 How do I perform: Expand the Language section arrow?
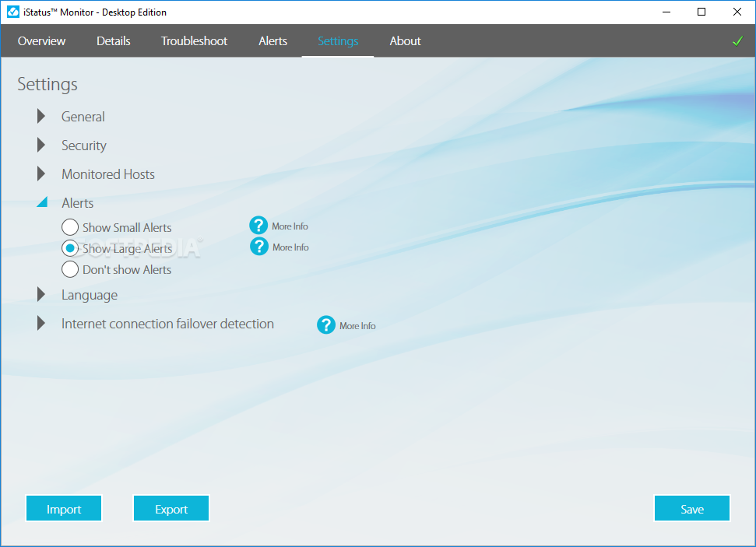tap(41, 294)
